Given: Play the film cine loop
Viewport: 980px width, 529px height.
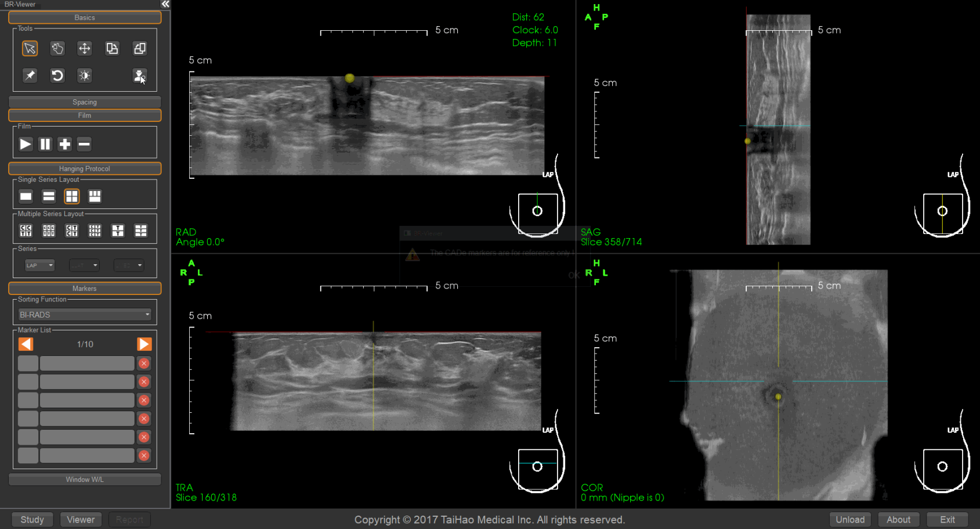Looking at the screenshot, I should pyautogui.click(x=26, y=144).
